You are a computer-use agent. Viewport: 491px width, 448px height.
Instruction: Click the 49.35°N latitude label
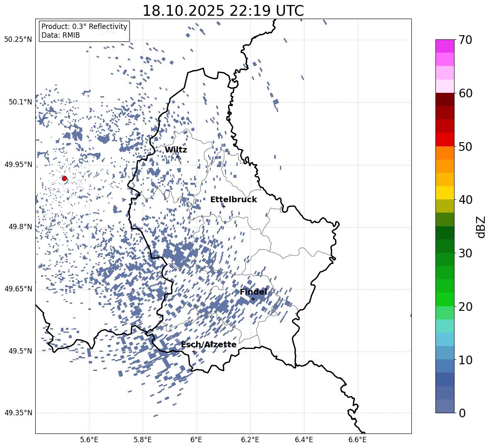[18, 413]
